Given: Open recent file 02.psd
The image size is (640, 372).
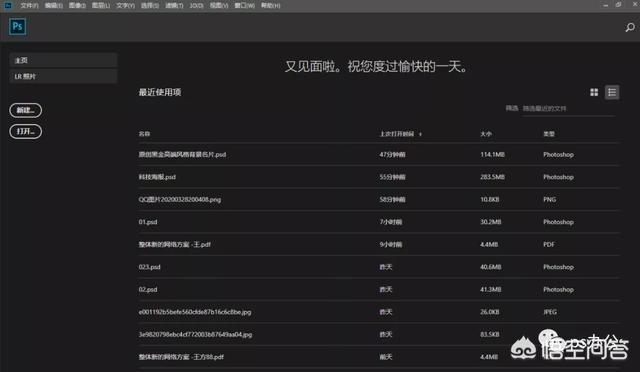Looking at the screenshot, I should (x=379, y=289).
